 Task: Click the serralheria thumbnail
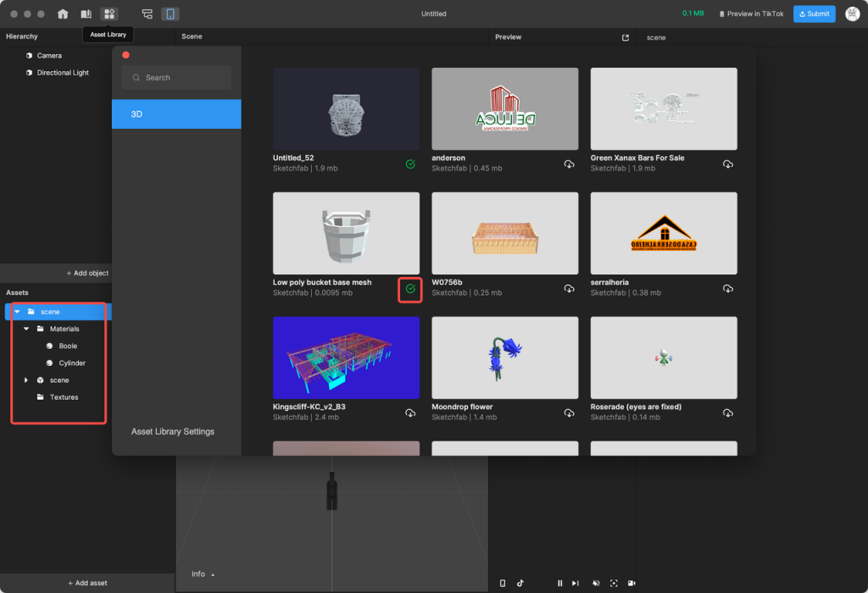coord(664,234)
